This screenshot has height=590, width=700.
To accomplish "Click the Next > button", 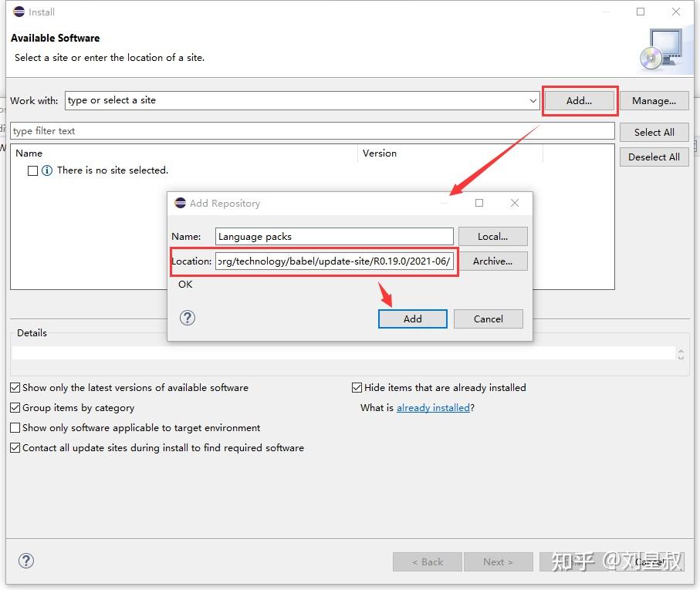I will [x=499, y=562].
